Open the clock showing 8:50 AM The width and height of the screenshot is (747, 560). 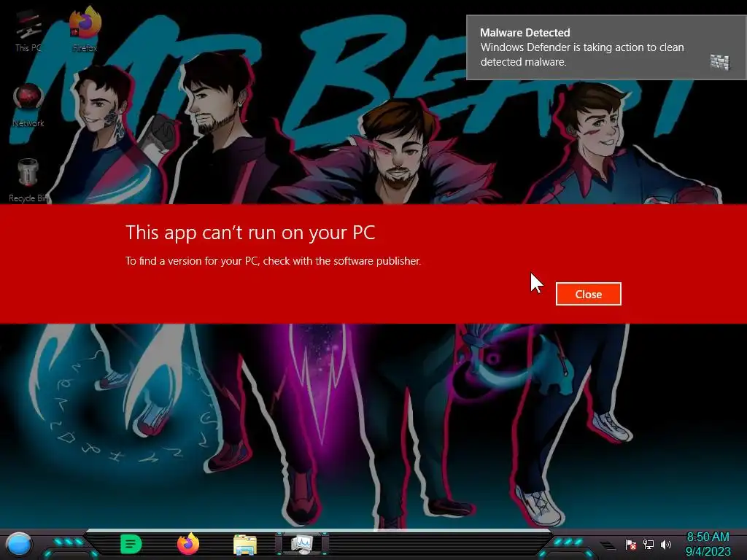[x=708, y=537]
